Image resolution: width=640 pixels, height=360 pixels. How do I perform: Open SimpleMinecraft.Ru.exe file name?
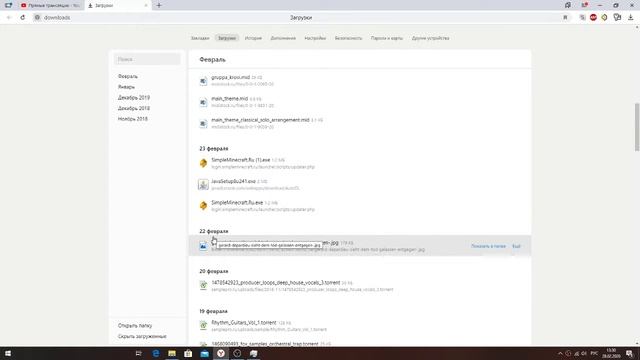(x=237, y=202)
